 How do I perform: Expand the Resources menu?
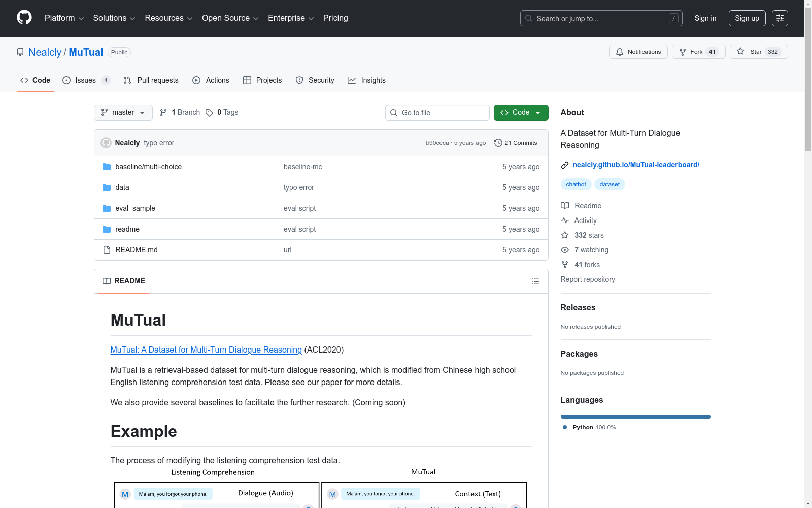(168, 18)
